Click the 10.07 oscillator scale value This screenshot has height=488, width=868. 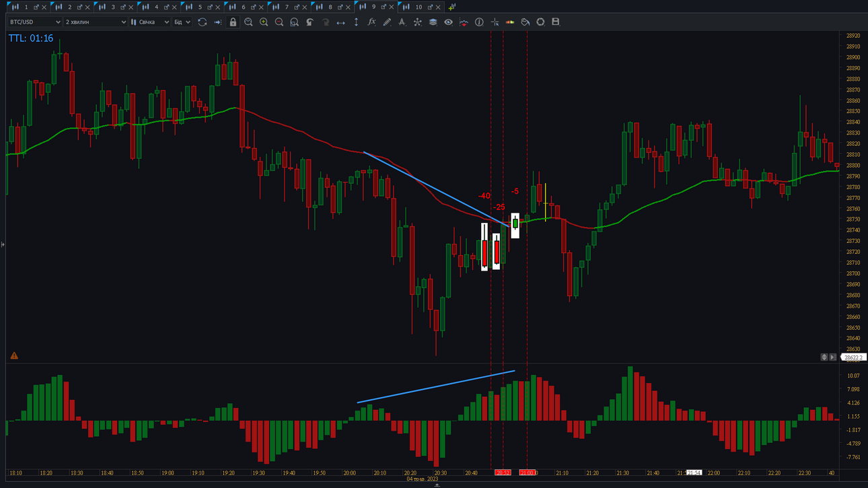853,376
